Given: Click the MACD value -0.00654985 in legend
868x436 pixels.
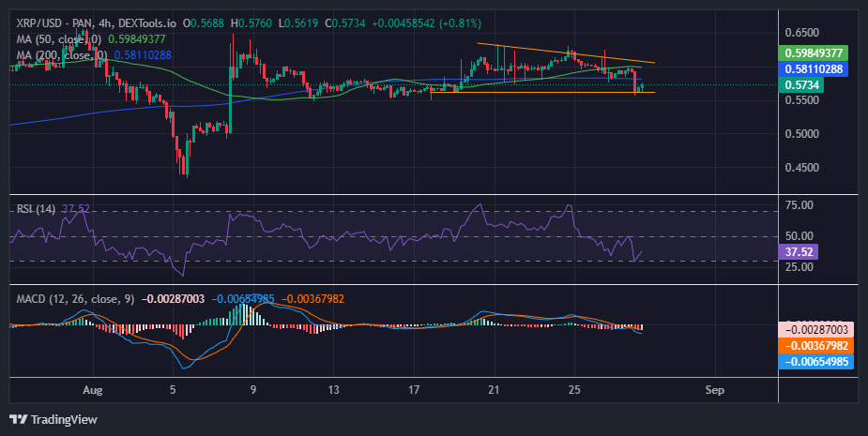Looking at the screenshot, I should coord(243,299).
